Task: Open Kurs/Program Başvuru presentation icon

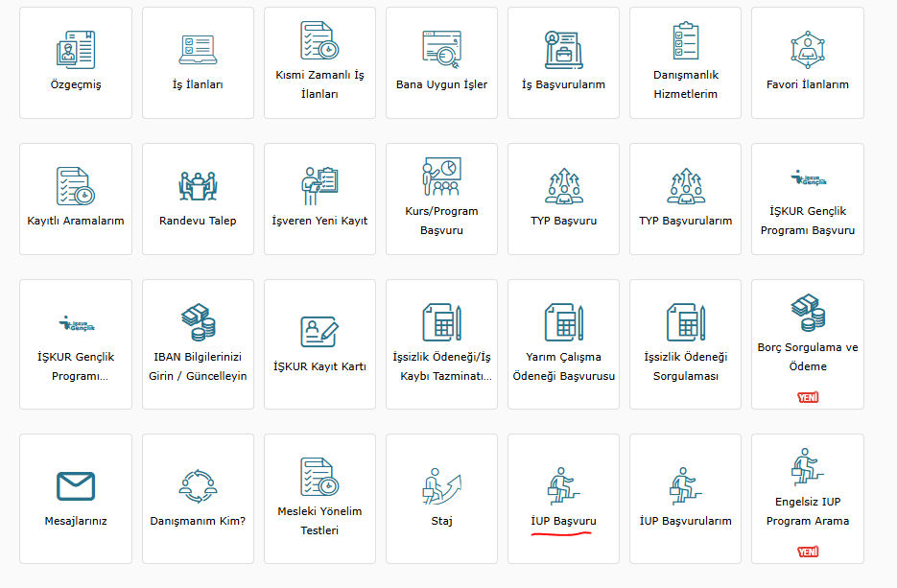Action: (x=441, y=176)
